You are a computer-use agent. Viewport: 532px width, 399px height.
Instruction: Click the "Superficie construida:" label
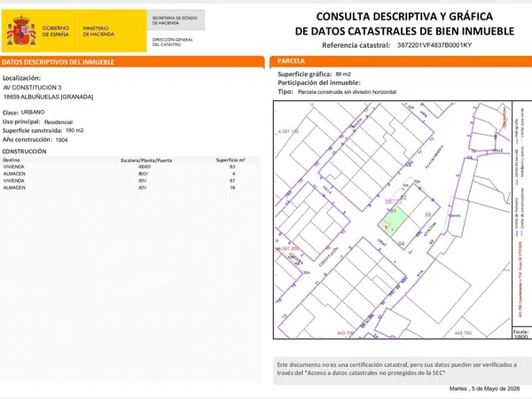click(x=32, y=130)
